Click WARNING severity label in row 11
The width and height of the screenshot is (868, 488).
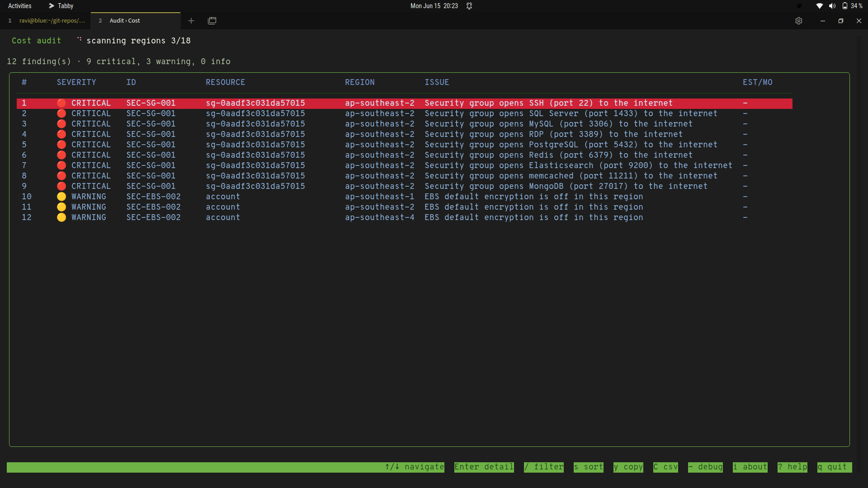pyautogui.click(x=89, y=207)
